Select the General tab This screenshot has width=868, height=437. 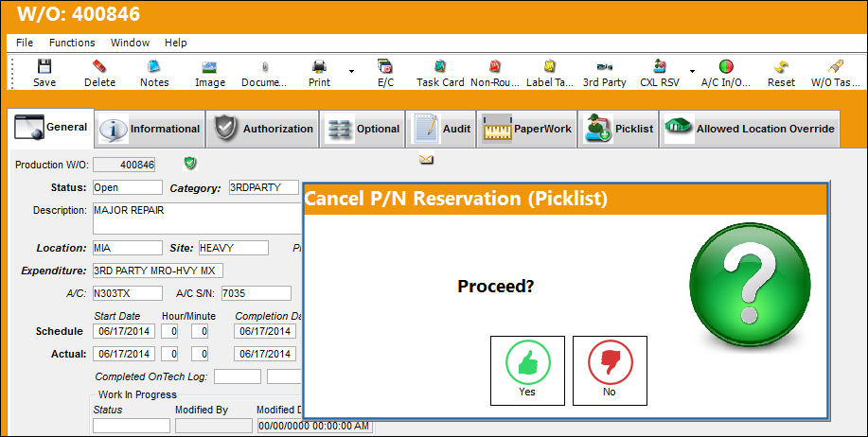pos(52,129)
